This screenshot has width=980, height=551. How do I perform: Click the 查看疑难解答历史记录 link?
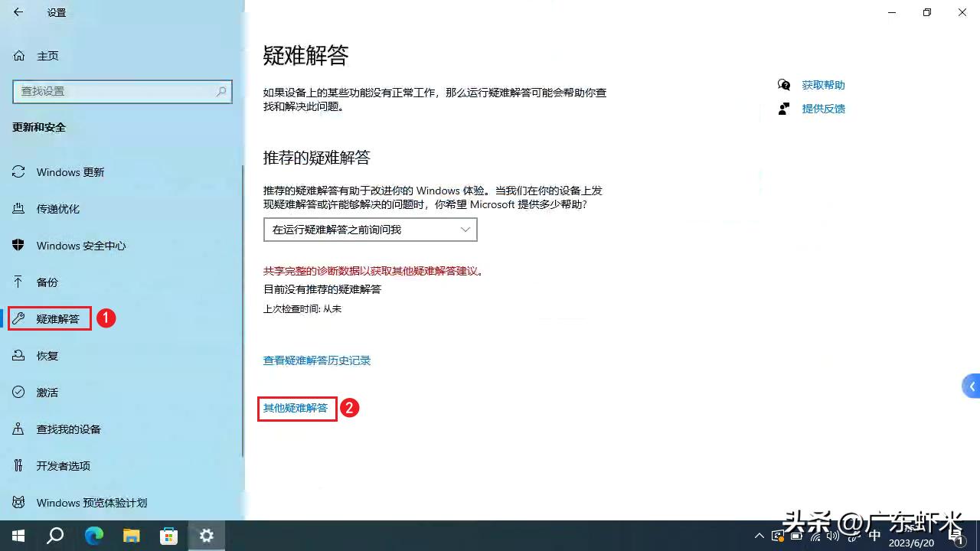coord(316,360)
